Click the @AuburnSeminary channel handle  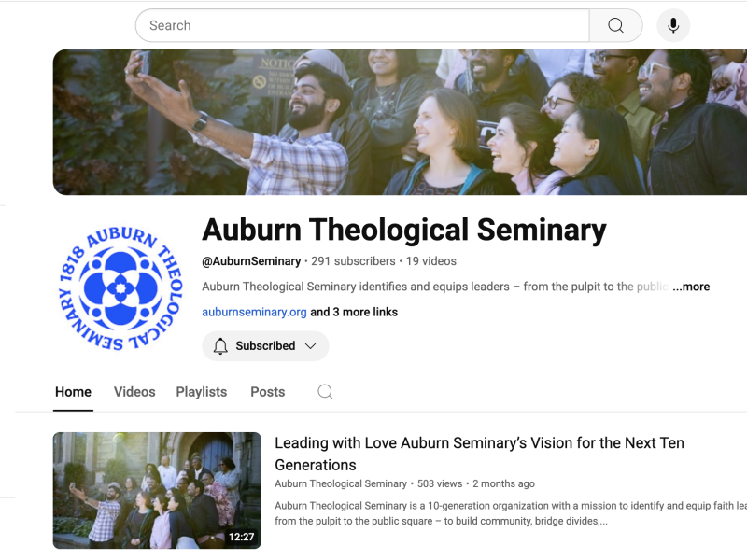pos(251,261)
